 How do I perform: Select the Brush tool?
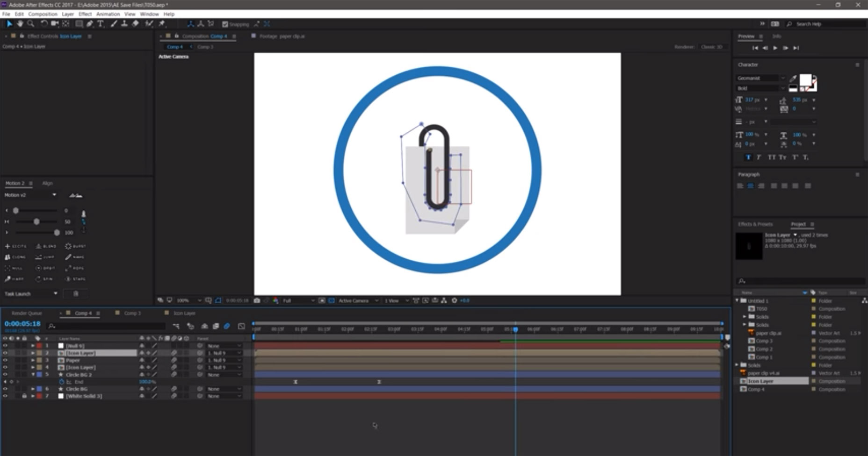pyautogui.click(x=114, y=24)
